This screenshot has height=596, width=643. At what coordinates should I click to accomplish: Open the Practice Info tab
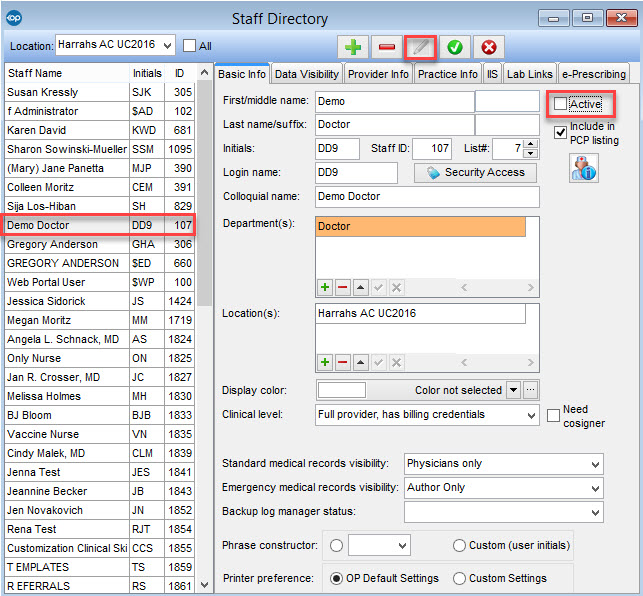coord(448,74)
